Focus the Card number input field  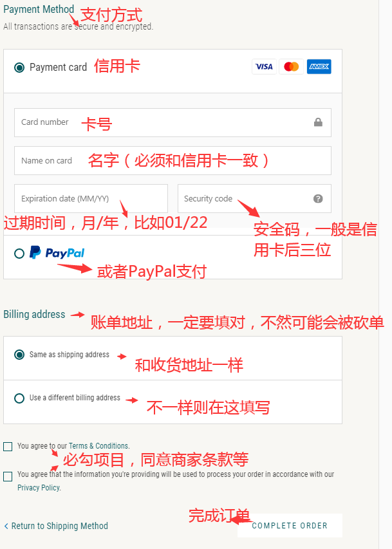click(x=173, y=122)
